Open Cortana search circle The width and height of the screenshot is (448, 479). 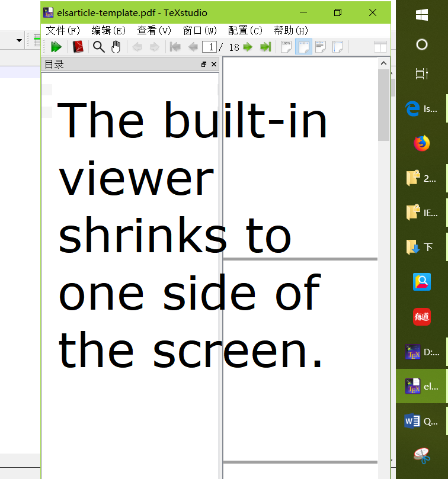(422, 44)
